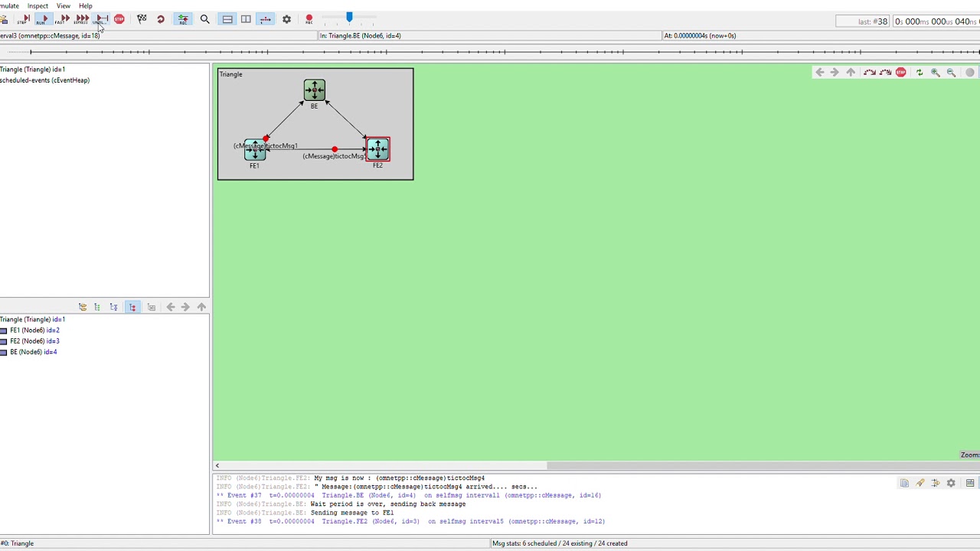Viewport: 980px width, 551px height.
Task: Click the canvas Stop icon
Action: pos(900,73)
